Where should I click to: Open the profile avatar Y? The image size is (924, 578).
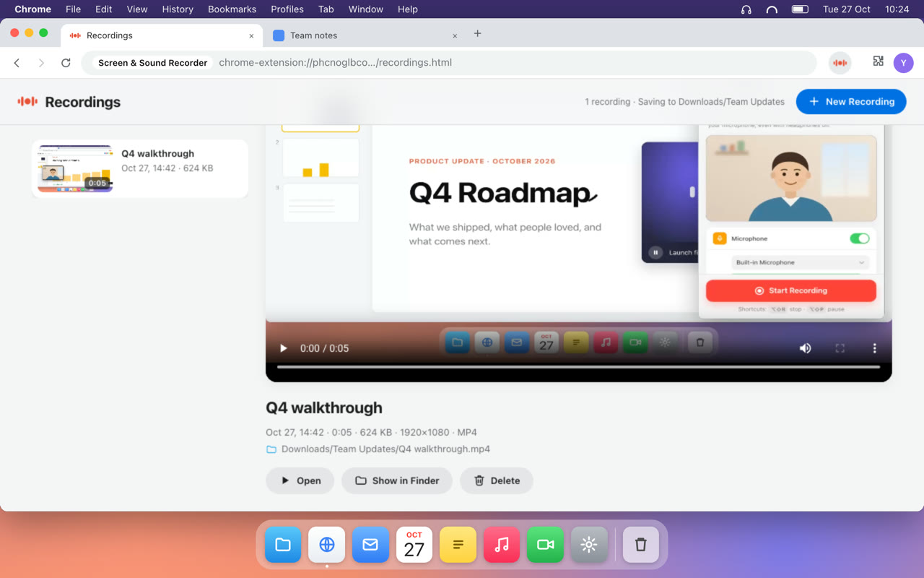pyautogui.click(x=904, y=63)
